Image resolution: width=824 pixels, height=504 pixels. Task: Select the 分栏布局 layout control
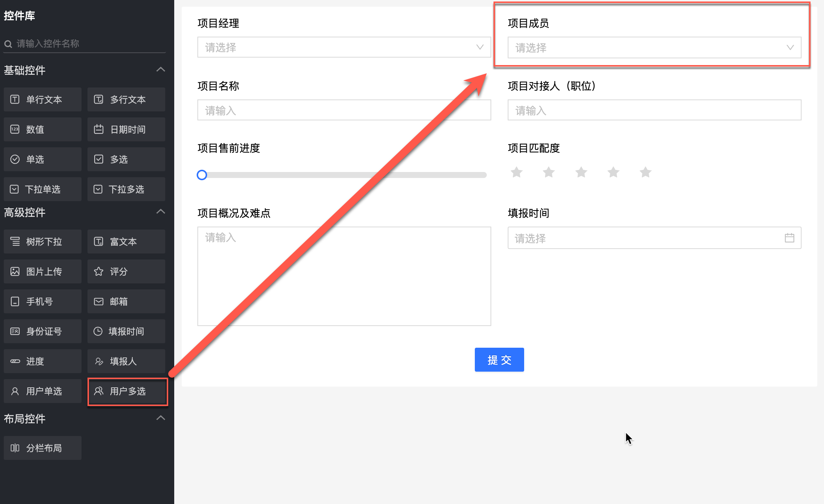pyautogui.click(x=43, y=448)
